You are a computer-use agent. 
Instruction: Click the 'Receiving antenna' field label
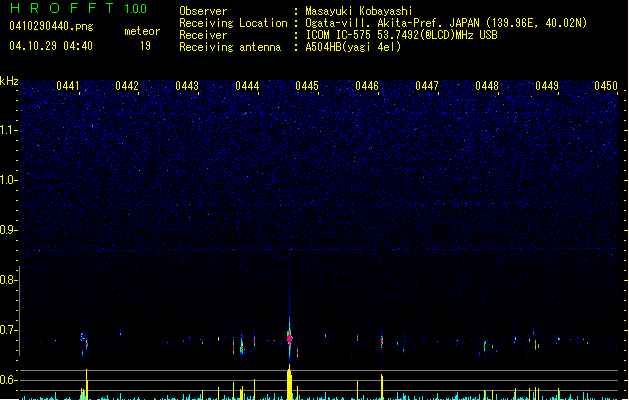pyautogui.click(x=230, y=47)
